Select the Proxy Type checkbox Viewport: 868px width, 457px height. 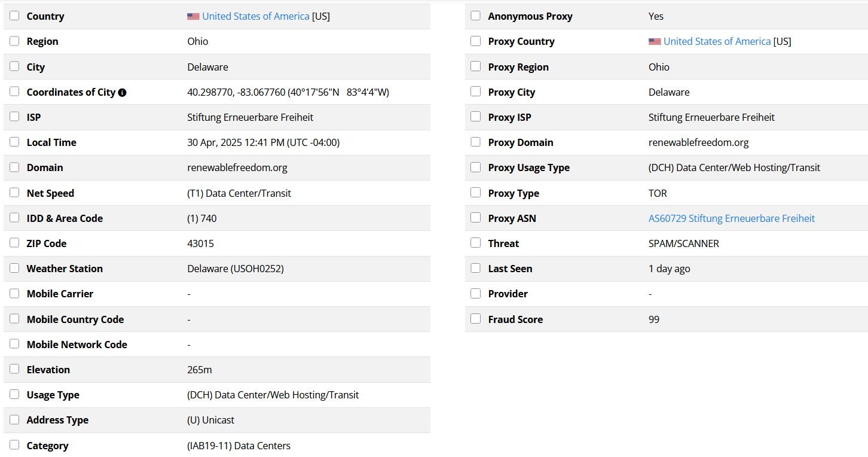pyautogui.click(x=476, y=193)
